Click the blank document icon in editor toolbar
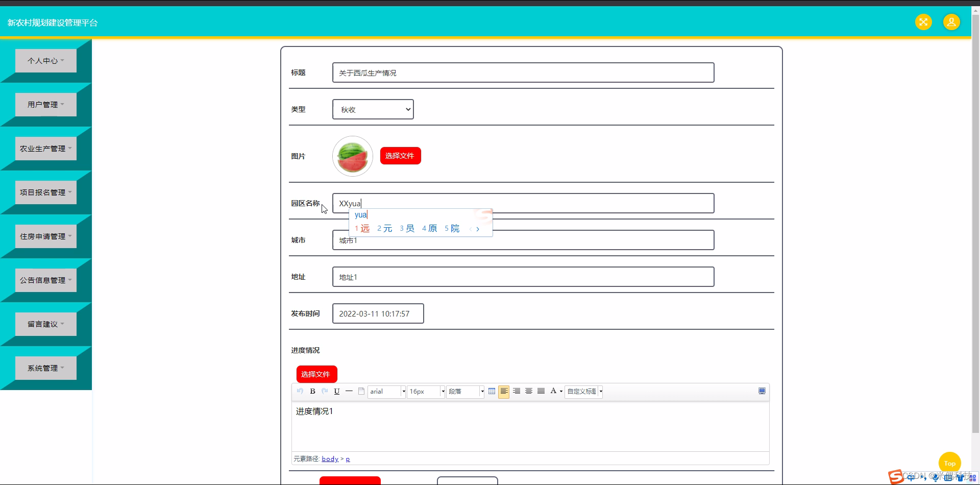980x485 pixels. [361, 391]
